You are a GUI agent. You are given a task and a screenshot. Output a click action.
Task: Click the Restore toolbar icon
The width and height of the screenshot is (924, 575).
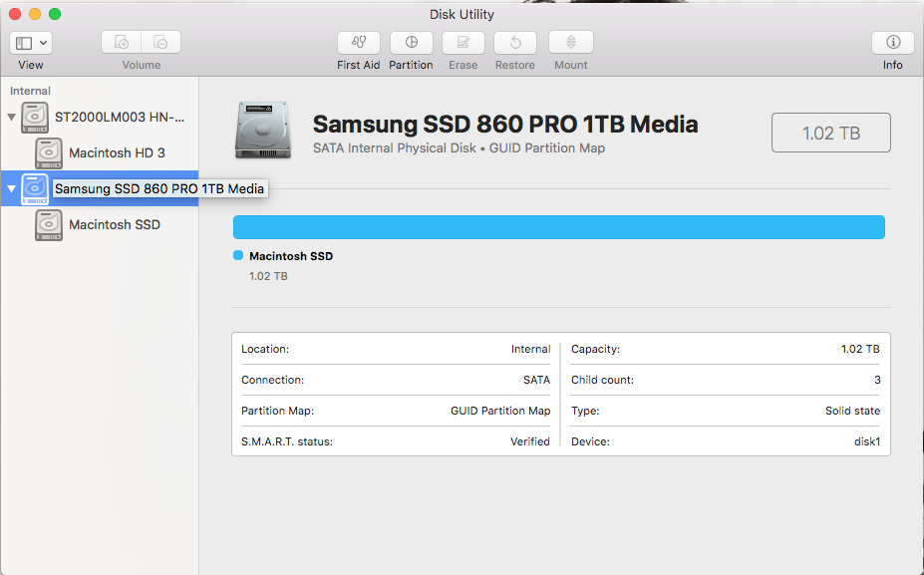click(515, 43)
